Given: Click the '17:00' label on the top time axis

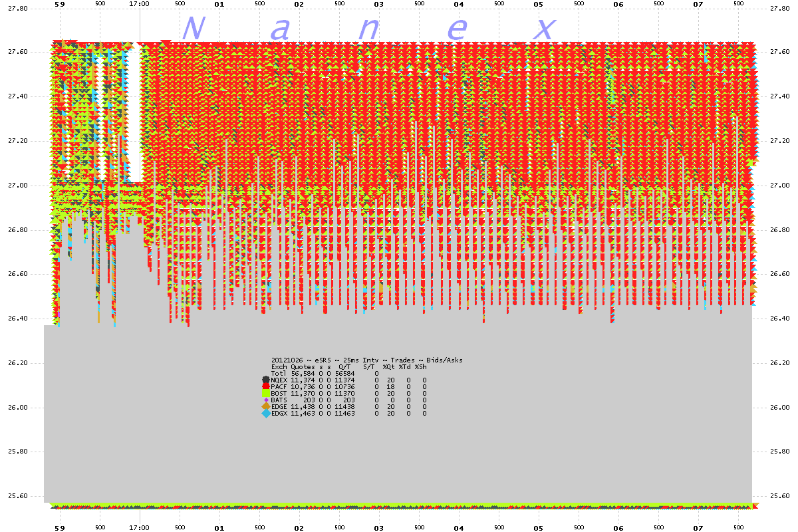Looking at the screenshot, I should 140,4.
